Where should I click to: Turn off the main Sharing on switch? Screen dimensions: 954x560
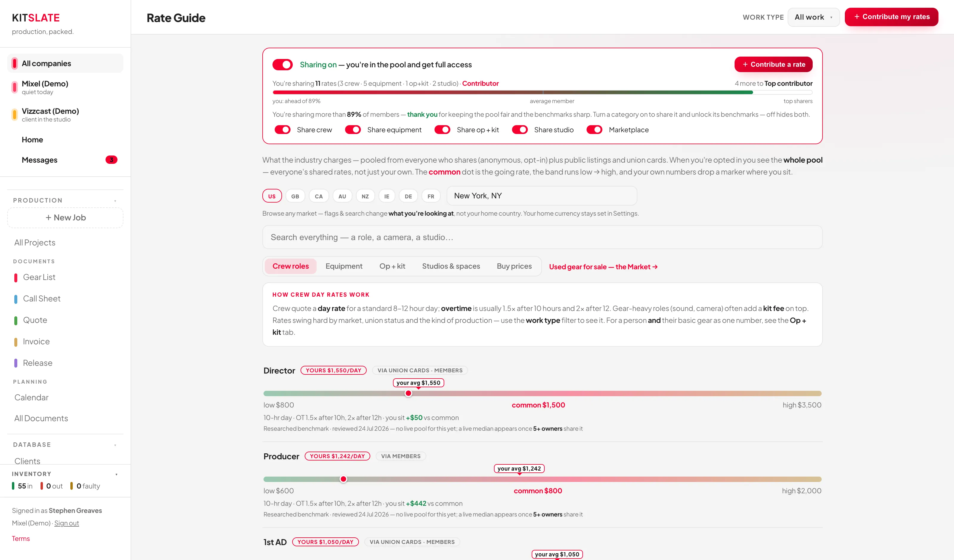coord(282,65)
